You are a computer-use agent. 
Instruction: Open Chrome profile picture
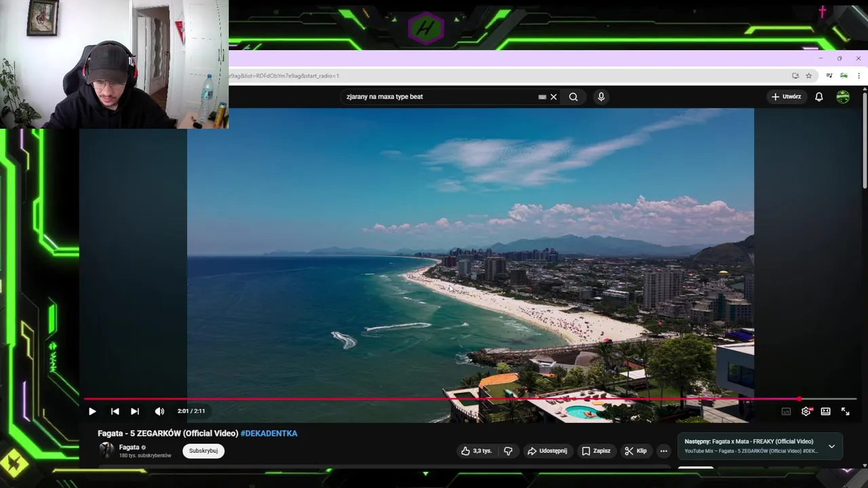[x=844, y=76]
